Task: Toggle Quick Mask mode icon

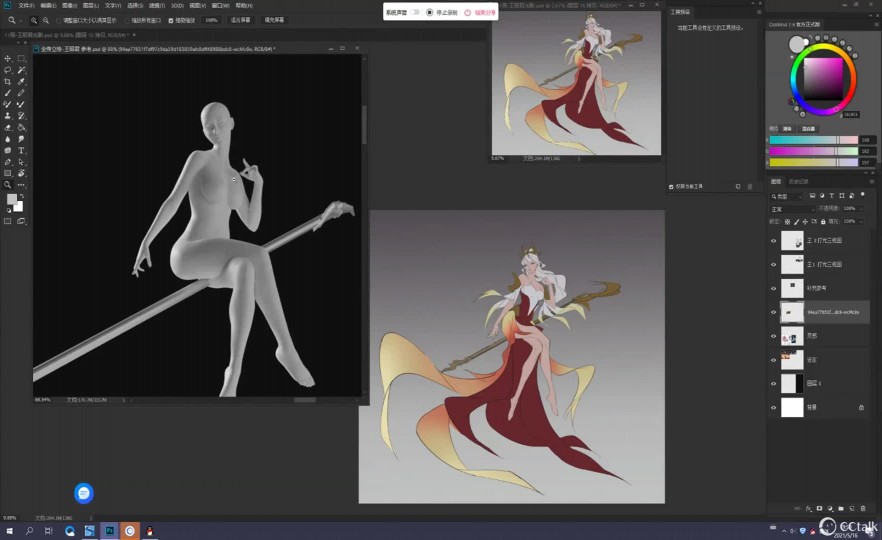Action: tap(8, 221)
